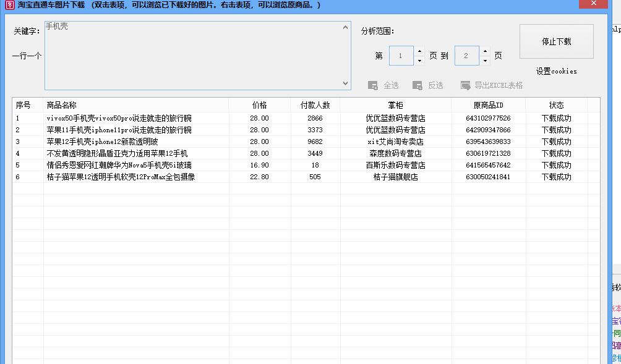Open 设置cookies settings

tap(557, 70)
